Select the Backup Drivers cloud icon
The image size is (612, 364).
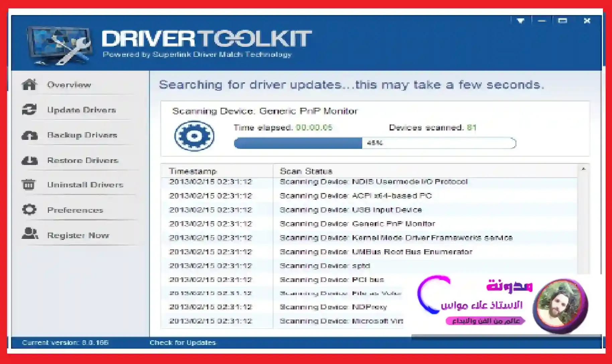(x=29, y=135)
